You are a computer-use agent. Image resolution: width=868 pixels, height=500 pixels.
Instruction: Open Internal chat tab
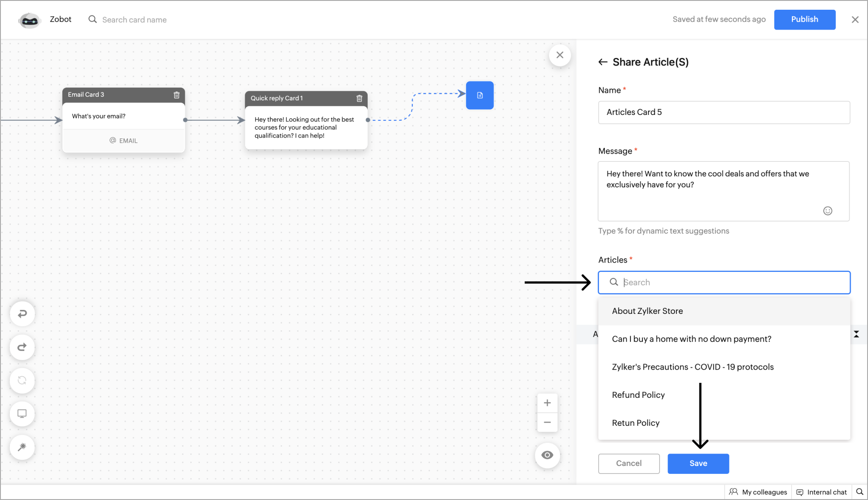[x=822, y=492]
